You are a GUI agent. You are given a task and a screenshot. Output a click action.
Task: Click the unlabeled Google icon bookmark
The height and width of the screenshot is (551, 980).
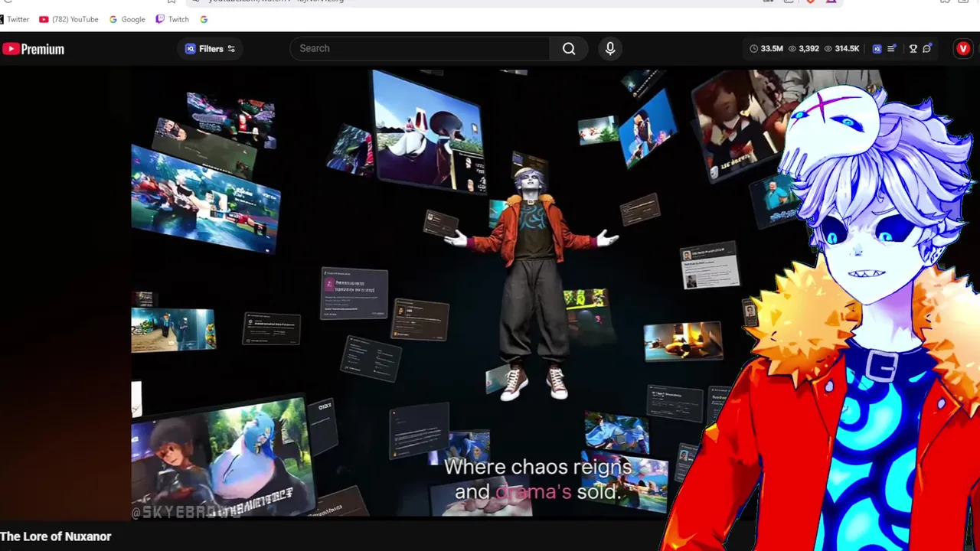pyautogui.click(x=204, y=19)
